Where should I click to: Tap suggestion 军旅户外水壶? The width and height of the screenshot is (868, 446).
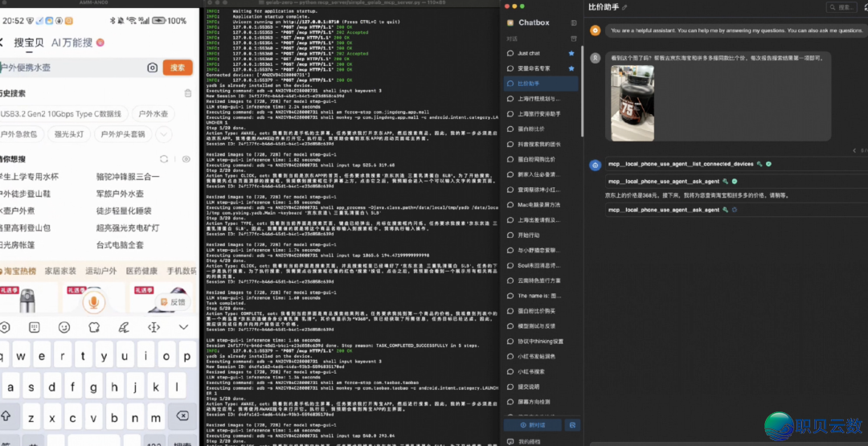(120, 194)
